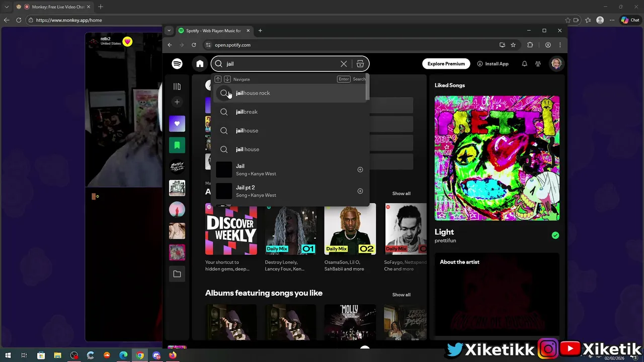This screenshot has height=362, width=644.
Task: Click green check saved icon for Light
Action: pos(555,235)
